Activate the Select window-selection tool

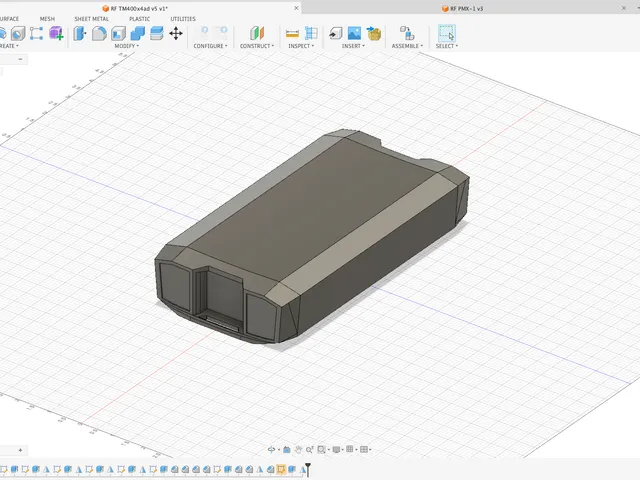(x=447, y=33)
